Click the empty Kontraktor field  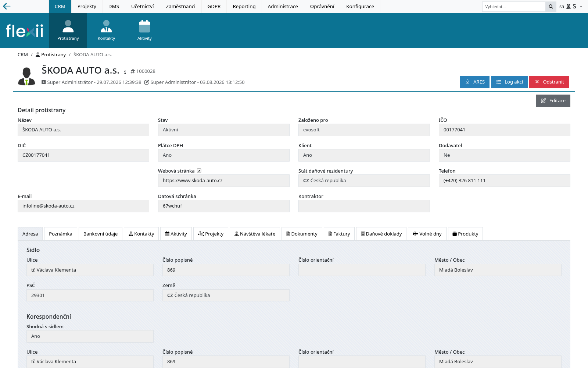point(364,206)
